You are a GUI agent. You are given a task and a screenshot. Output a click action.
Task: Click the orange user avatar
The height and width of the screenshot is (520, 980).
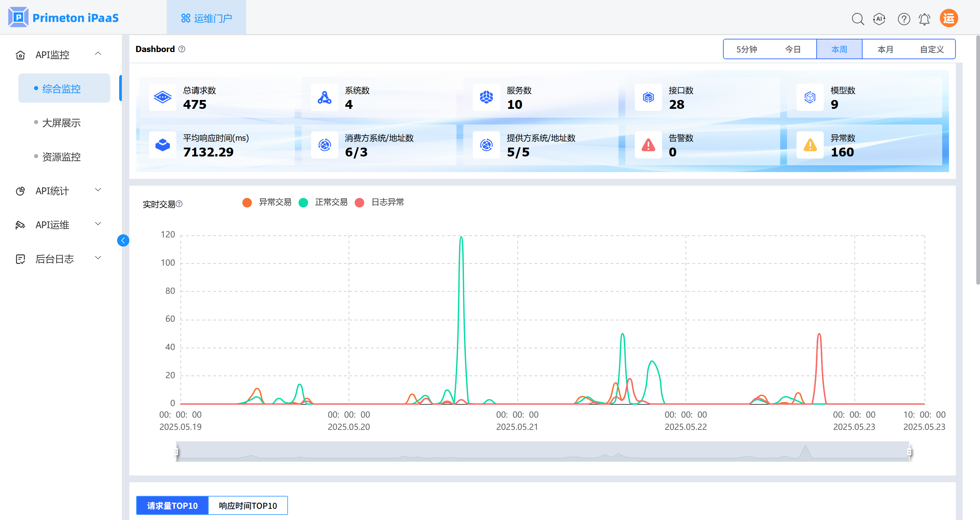[x=948, y=18]
